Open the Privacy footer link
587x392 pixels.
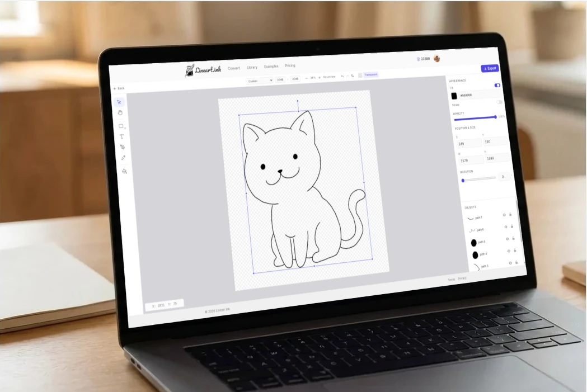coord(462,278)
